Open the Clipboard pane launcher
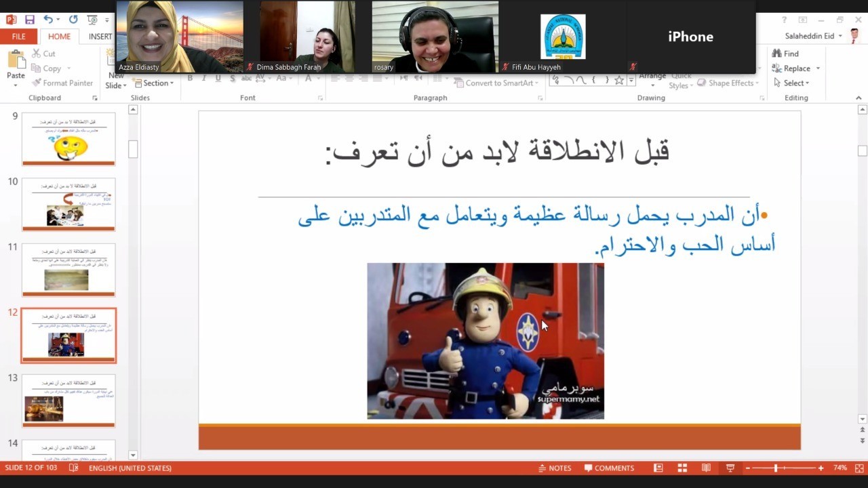Image resolution: width=868 pixels, height=488 pixels. (x=95, y=98)
